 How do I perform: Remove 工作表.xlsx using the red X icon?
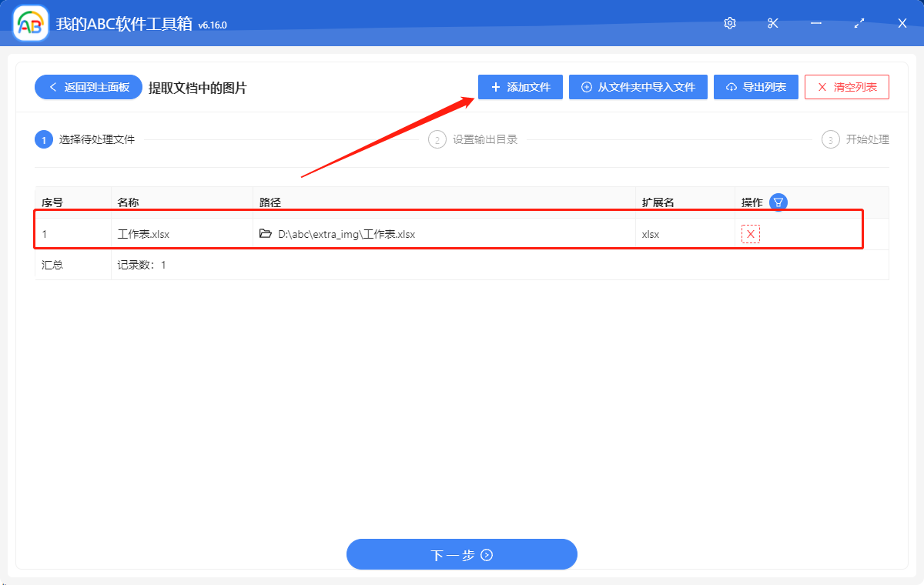click(749, 233)
